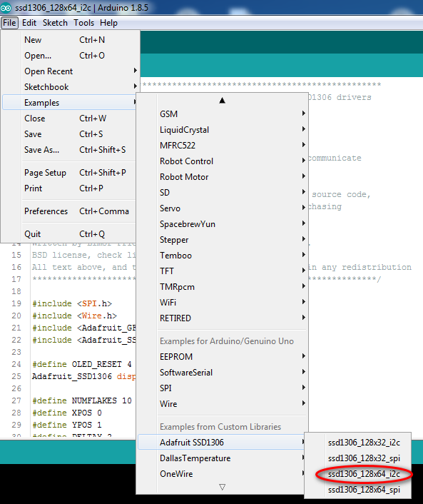
Task: Click the Arduino logo in the title bar
Action: pos(6,7)
